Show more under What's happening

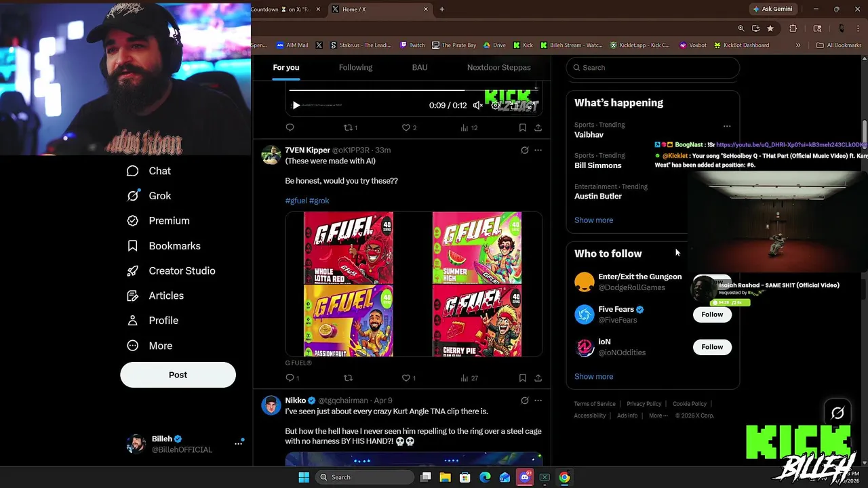(x=593, y=220)
